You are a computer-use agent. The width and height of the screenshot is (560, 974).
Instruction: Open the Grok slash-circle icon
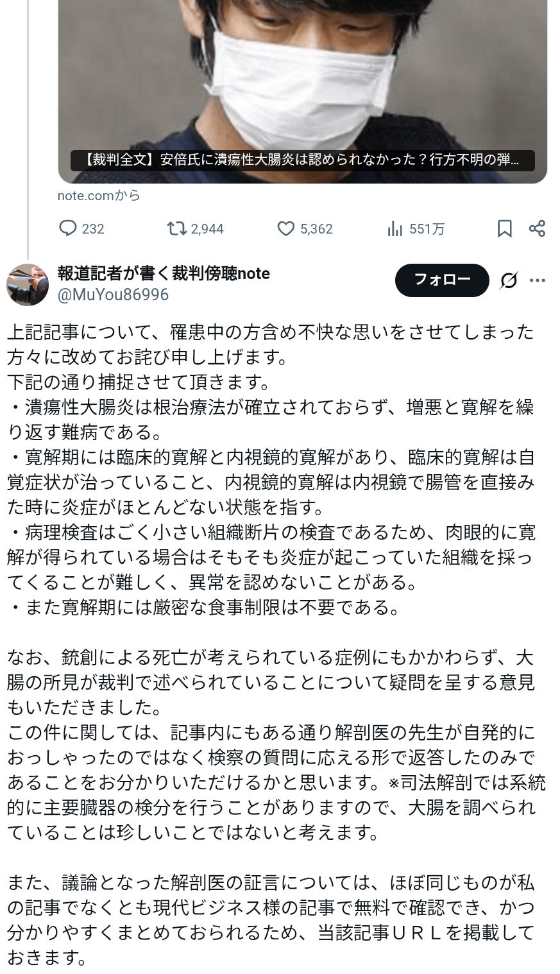click(x=509, y=280)
